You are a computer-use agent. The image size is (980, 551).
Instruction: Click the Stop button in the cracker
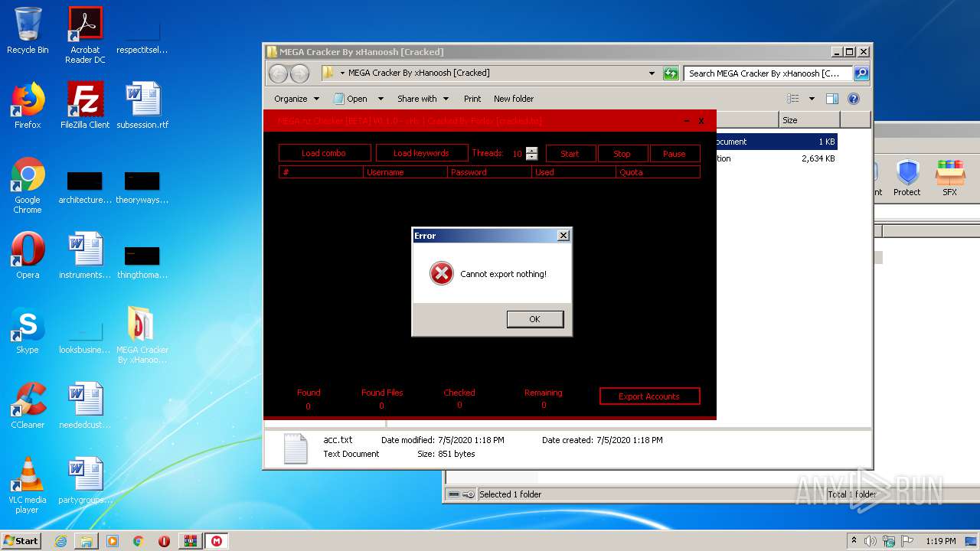point(622,154)
